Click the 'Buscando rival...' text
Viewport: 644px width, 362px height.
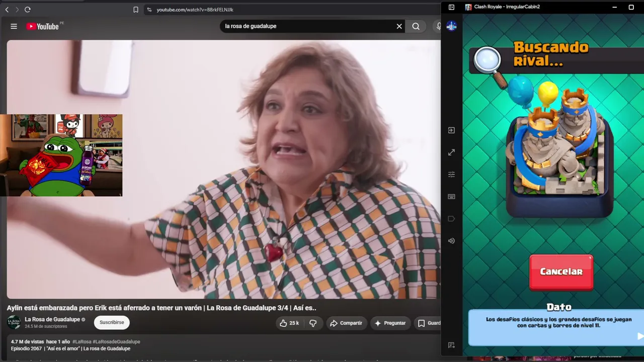tap(550, 54)
